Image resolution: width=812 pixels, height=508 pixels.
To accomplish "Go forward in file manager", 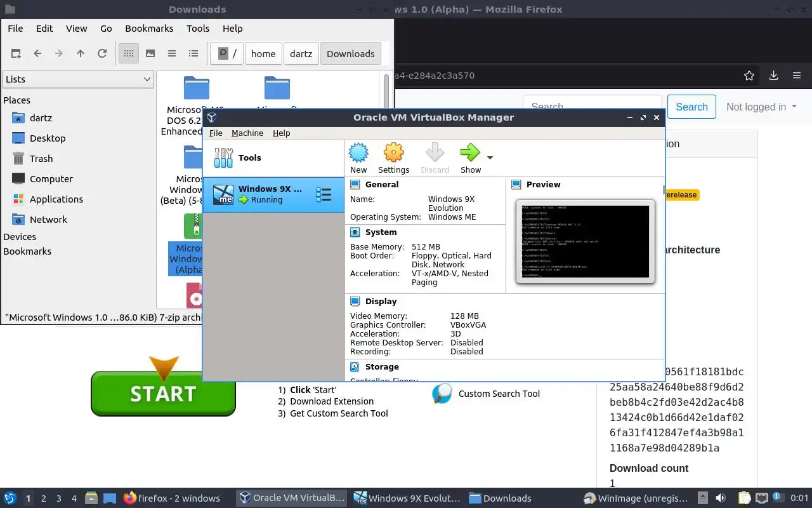I will 59,54.
